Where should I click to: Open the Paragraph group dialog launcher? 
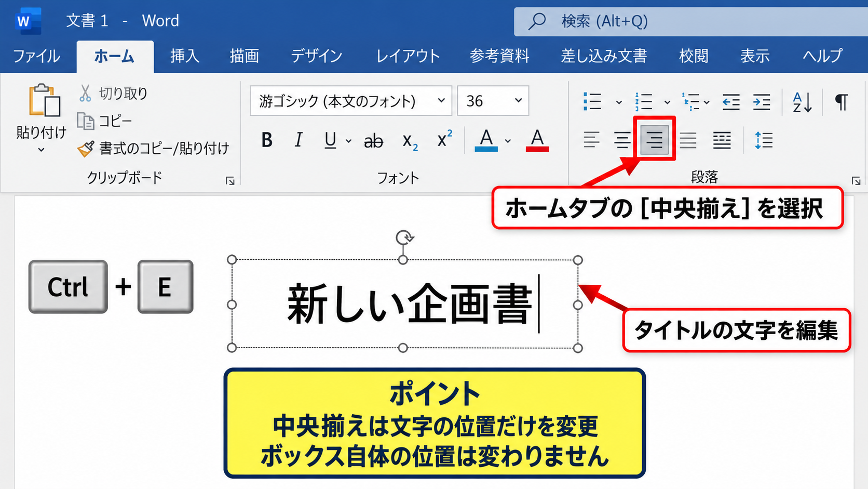[x=856, y=181]
